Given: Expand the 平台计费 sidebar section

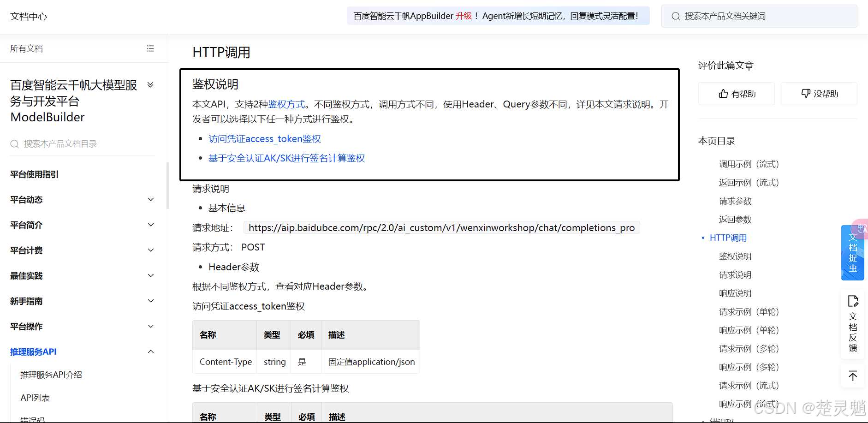Looking at the screenshot, I should pos(150,250).
